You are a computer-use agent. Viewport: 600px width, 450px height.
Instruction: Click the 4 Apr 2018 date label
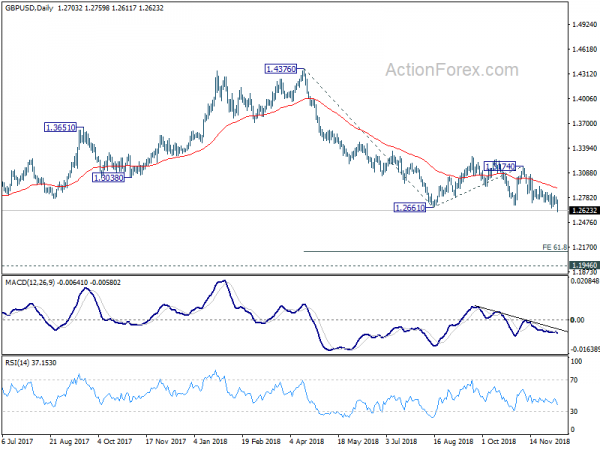307,441
